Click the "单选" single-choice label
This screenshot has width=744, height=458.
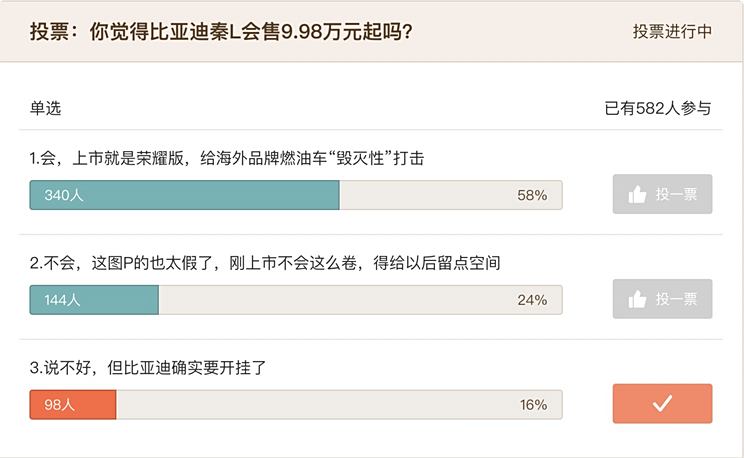pyautogui.click(x=45, y=108)
